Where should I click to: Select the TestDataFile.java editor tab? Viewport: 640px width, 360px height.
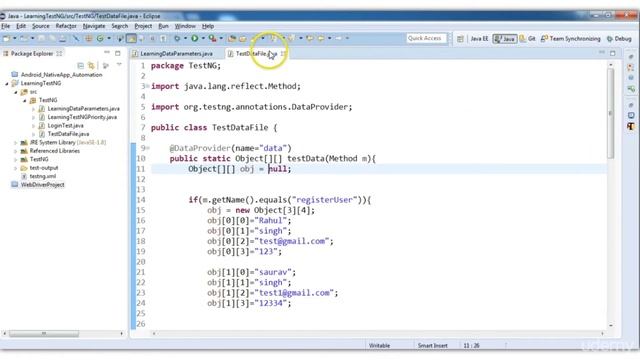coord(256,53)
